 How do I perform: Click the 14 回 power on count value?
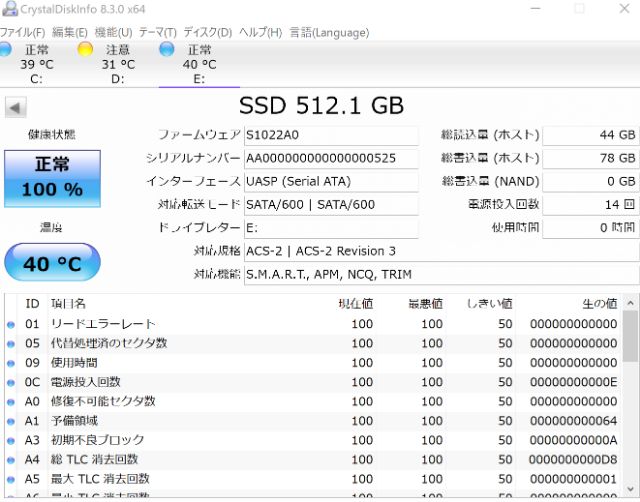pyautogui.click(x=591, y=204)
